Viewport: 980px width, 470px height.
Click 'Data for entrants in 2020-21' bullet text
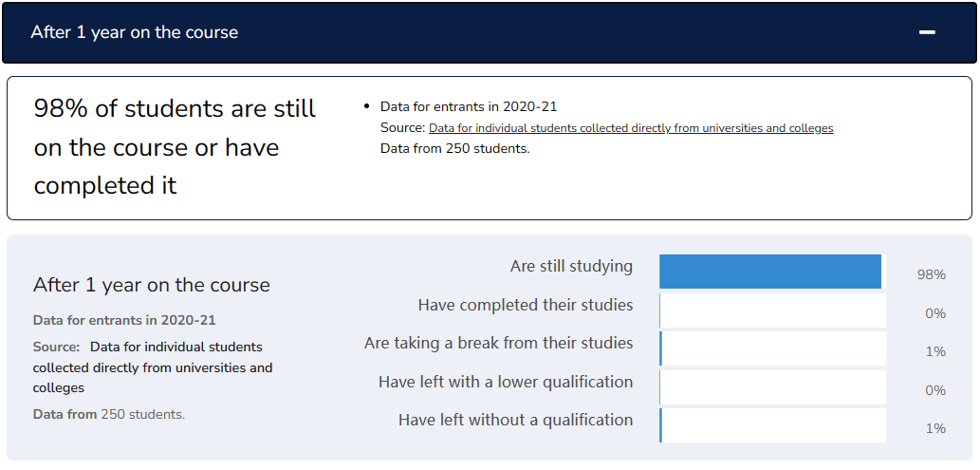[468, 107]
